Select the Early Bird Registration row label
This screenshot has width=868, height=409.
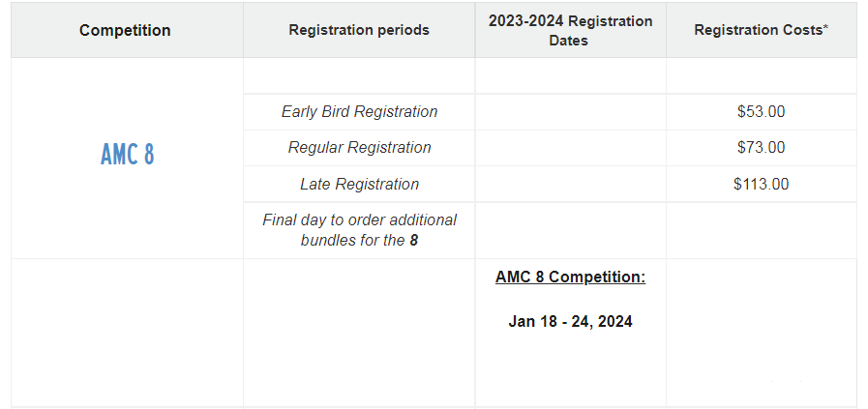(x=359, y=112)
